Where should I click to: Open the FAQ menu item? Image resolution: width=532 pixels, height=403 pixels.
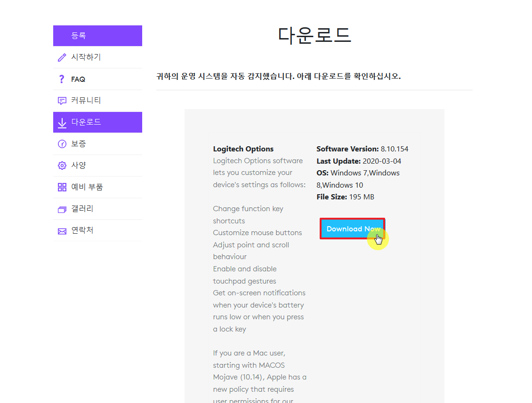(98, 79)
